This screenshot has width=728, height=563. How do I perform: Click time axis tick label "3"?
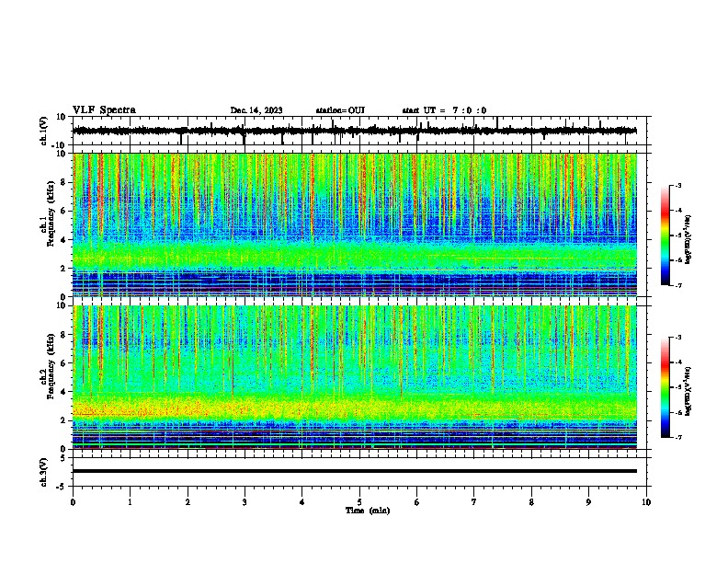click(245, 502)
